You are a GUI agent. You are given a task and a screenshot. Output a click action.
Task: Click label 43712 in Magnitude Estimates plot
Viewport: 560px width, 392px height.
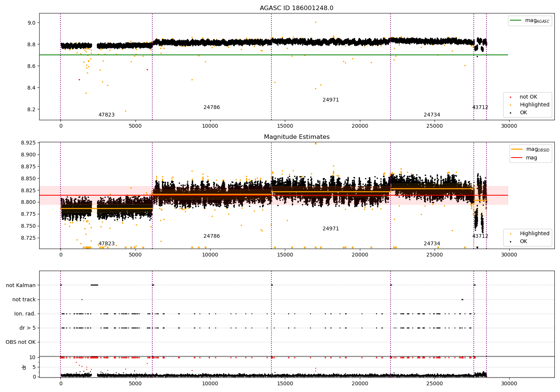tap(480, 236)
